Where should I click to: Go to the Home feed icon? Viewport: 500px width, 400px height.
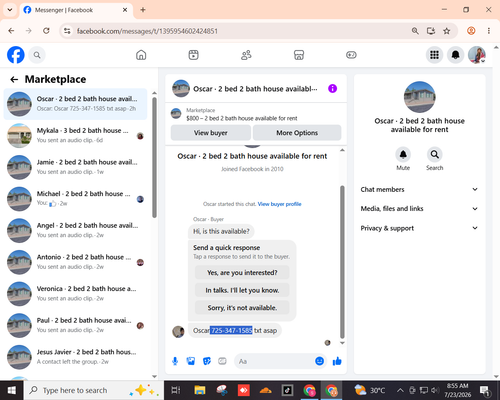coord(141,55)
